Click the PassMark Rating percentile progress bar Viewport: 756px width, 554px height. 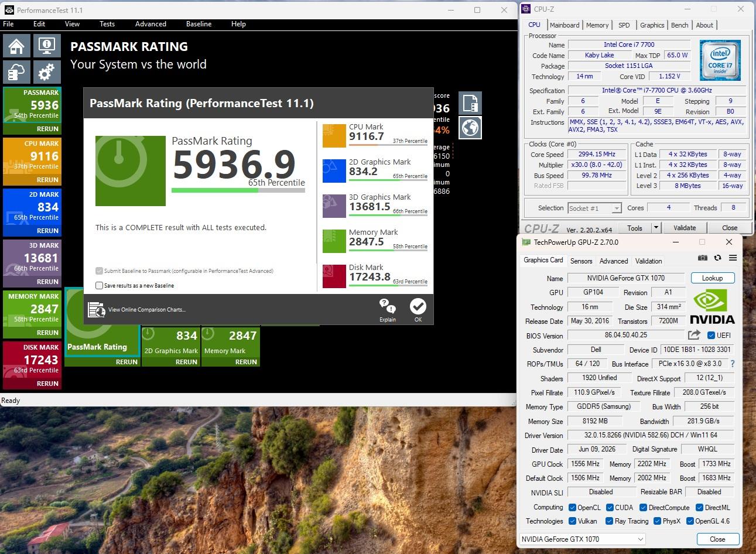click(x=238, y=190)
